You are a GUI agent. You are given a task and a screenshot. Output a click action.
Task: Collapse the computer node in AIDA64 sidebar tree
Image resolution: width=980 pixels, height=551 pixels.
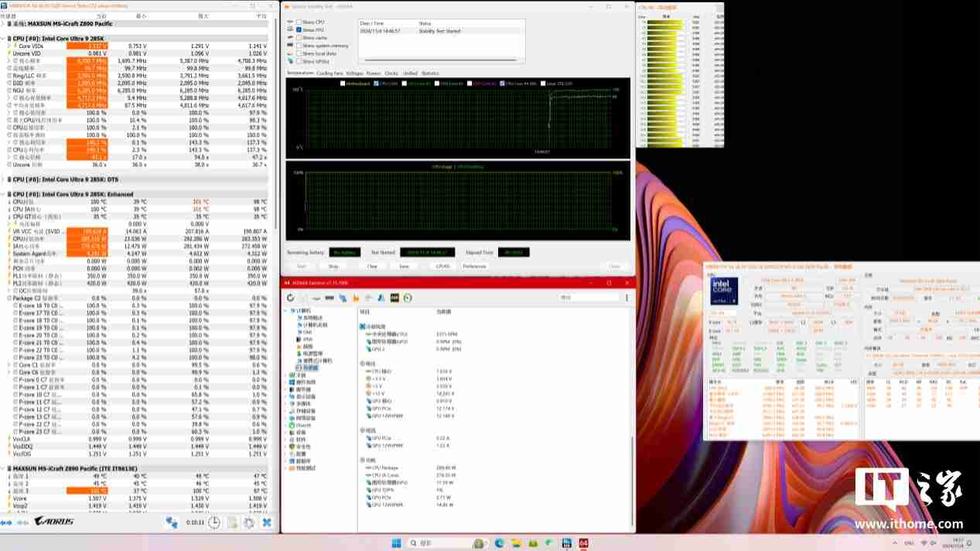click(x=285, y=310)
